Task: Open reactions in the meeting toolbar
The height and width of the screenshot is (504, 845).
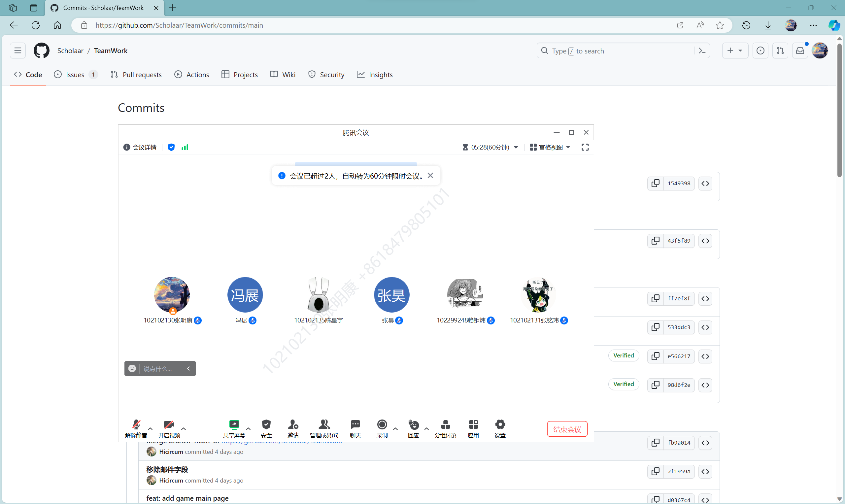Action: [413, 428]
